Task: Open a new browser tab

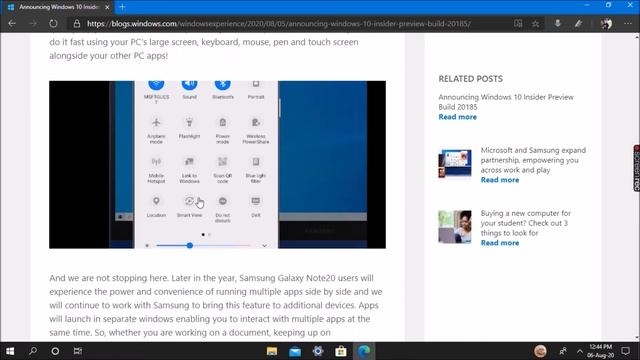Action: [122, 7]
